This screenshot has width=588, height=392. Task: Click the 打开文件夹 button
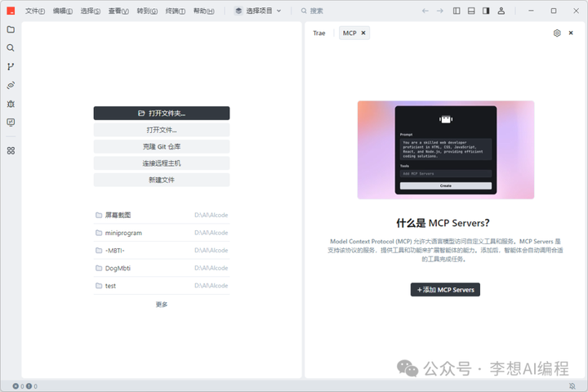(162, 114)
